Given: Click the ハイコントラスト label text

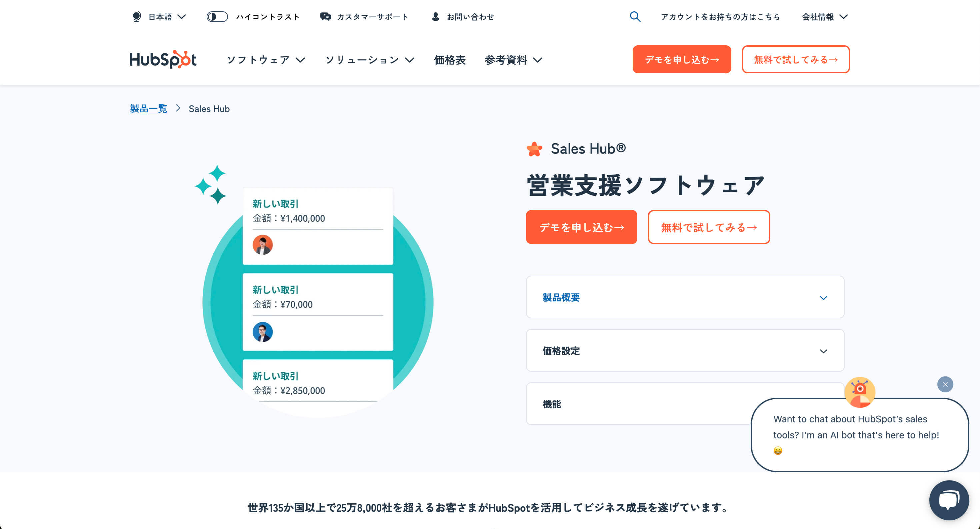Looking at the screenshot, I should tap(268, 17).
